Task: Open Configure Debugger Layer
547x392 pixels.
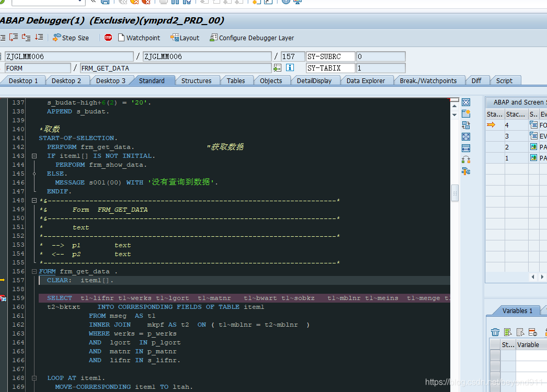Action: 252,38
